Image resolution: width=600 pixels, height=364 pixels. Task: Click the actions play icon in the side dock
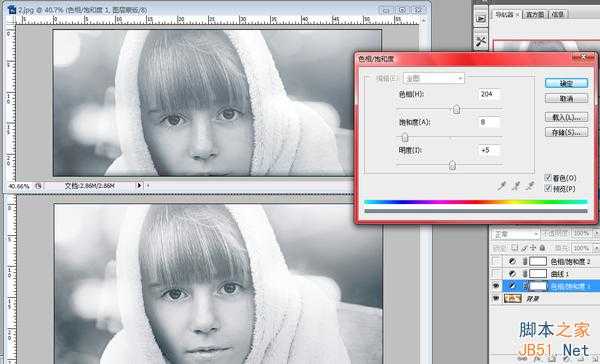click(x=481, y=19)
